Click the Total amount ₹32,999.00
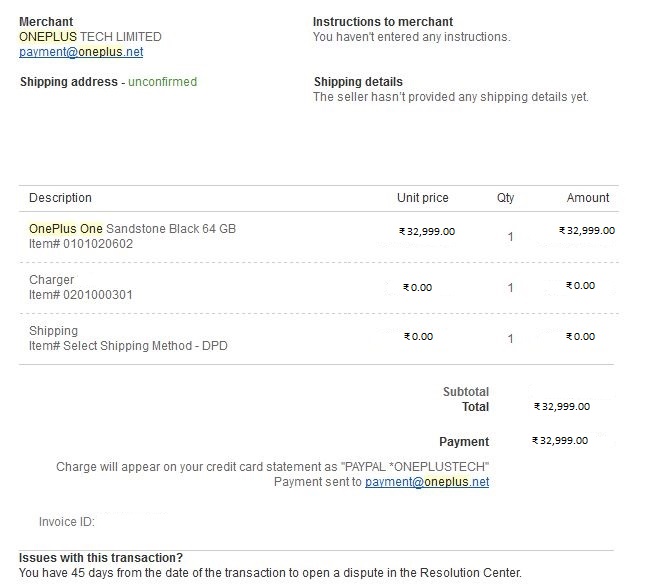This screenshot has height=587, width=645. pyautogui.click(x=562, y=407)
